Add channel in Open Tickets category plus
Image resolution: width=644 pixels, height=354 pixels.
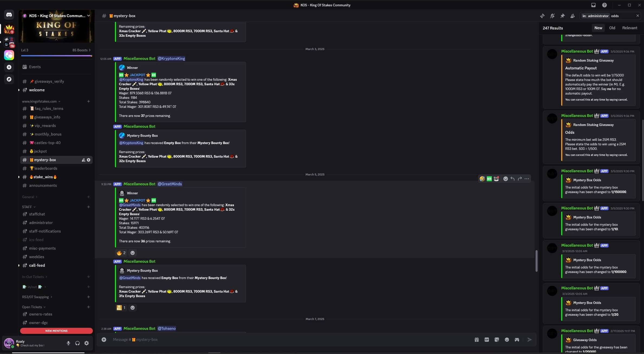pos(89,307)
